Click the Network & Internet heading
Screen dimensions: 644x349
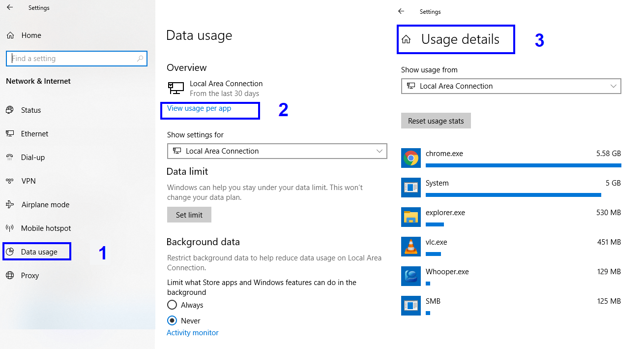[38, 81]
